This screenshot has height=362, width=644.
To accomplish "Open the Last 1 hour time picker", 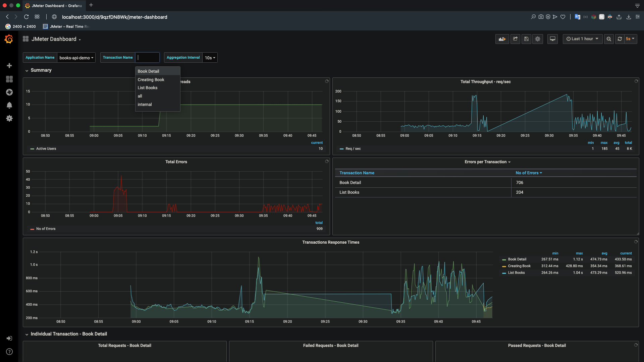I will pos(582,39).
